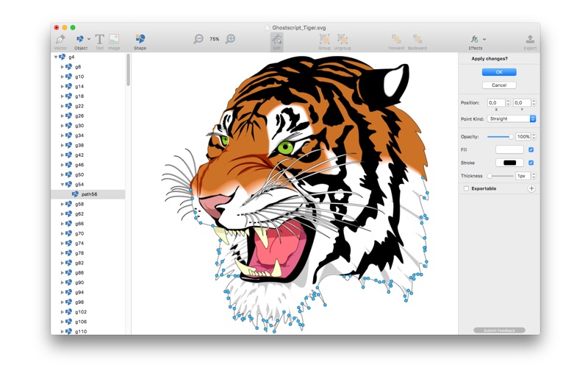
Task: Expand the g58 group
Action: pos(62,205)
